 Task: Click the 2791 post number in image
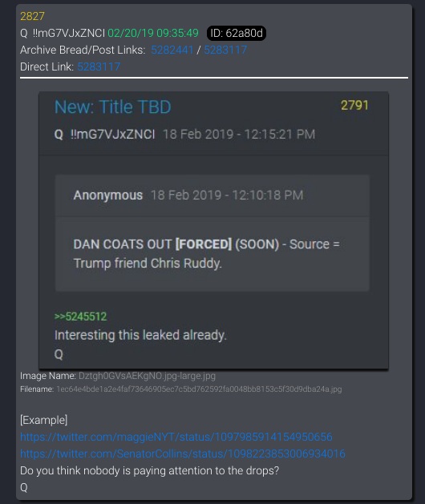click(354, 105)
